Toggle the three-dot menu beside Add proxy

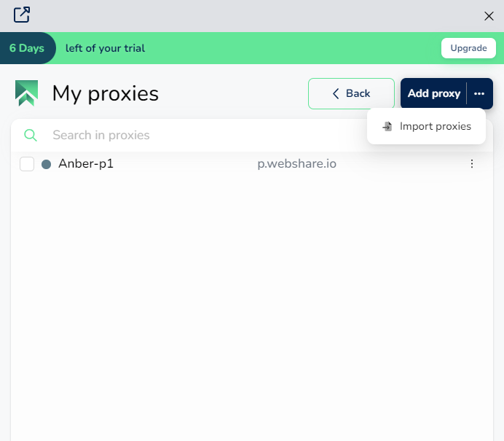[479, 93]
